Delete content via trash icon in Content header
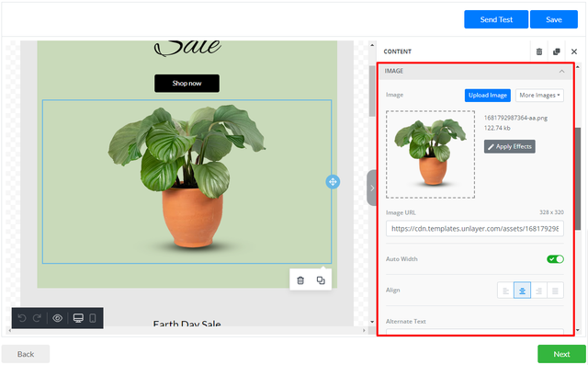This screenshot has height=365, width=588. (x=539, y=51)
